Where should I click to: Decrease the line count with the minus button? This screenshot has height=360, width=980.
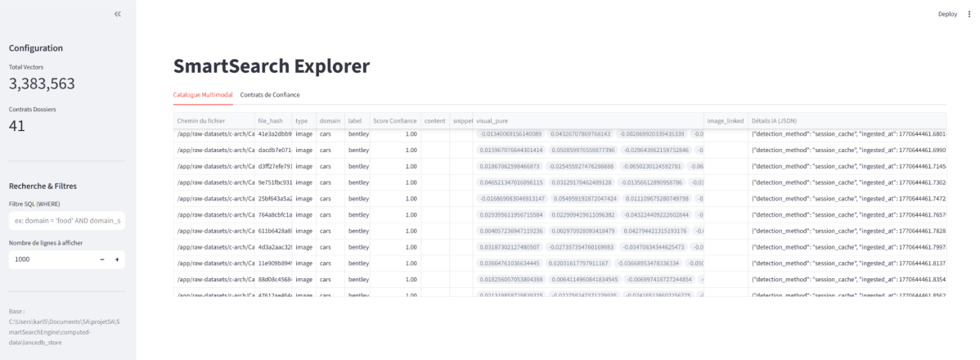click(x=102, y=259)
